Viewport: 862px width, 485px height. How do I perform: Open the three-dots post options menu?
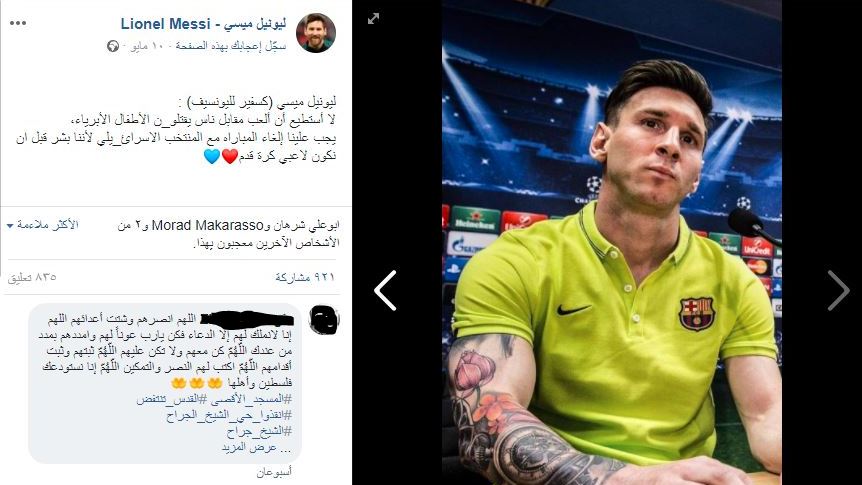[x=18, y=23]
